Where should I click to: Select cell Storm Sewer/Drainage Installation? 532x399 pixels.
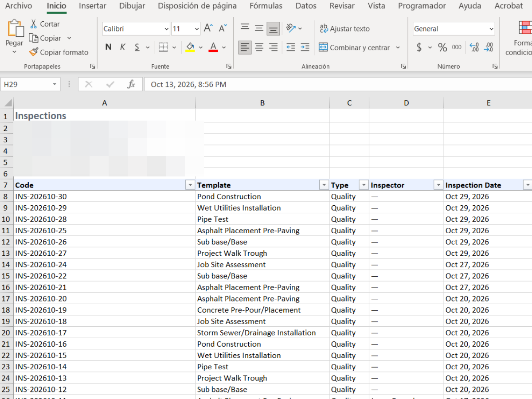click(262, 332)
